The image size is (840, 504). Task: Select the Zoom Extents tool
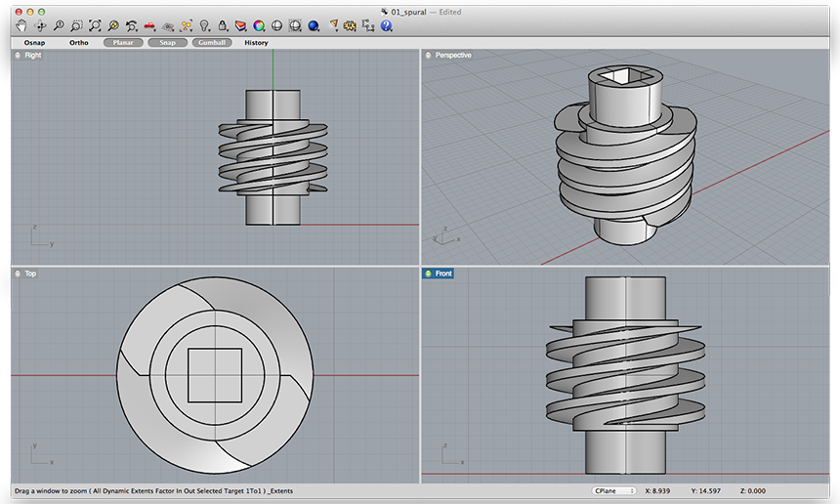pos(95,25)
